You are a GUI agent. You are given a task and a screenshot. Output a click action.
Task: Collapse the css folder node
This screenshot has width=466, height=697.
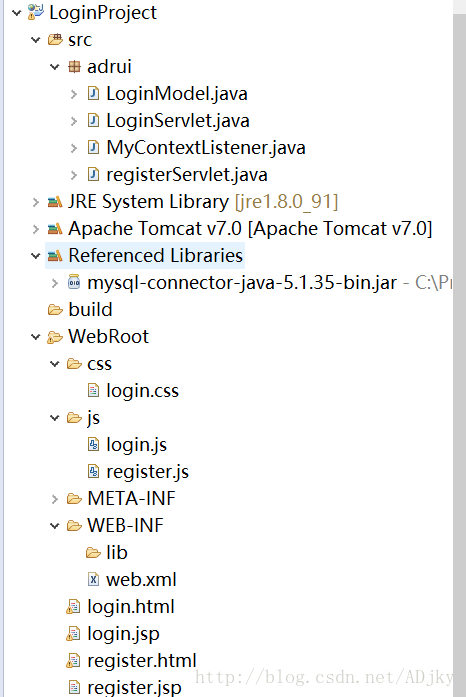[55, 364]
